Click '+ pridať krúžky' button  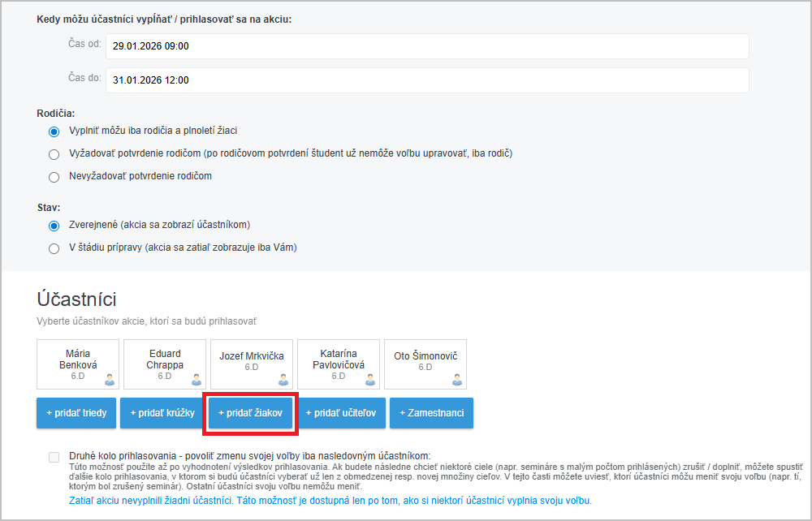(162, 413)
